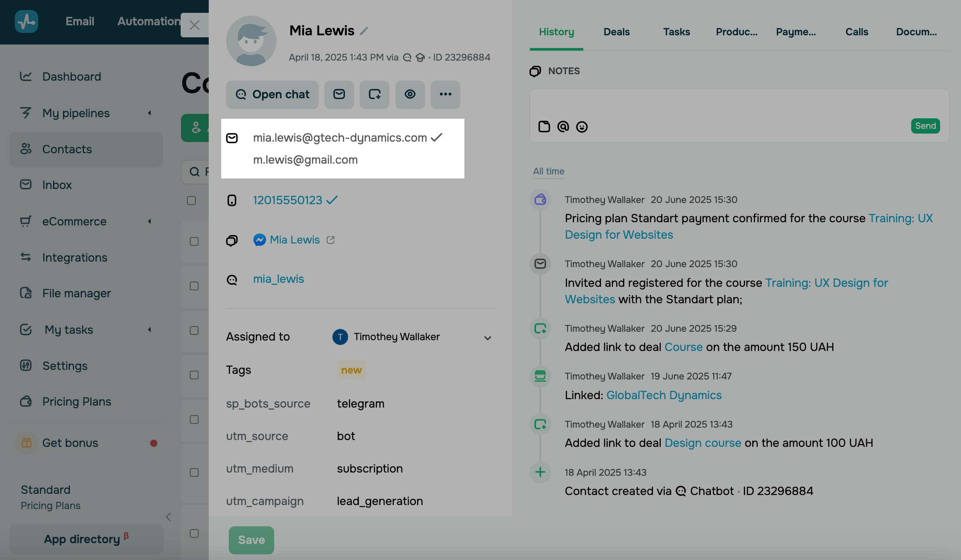
Task: Expand the My pipelines sidebar submenu
Action: point(150,113)
